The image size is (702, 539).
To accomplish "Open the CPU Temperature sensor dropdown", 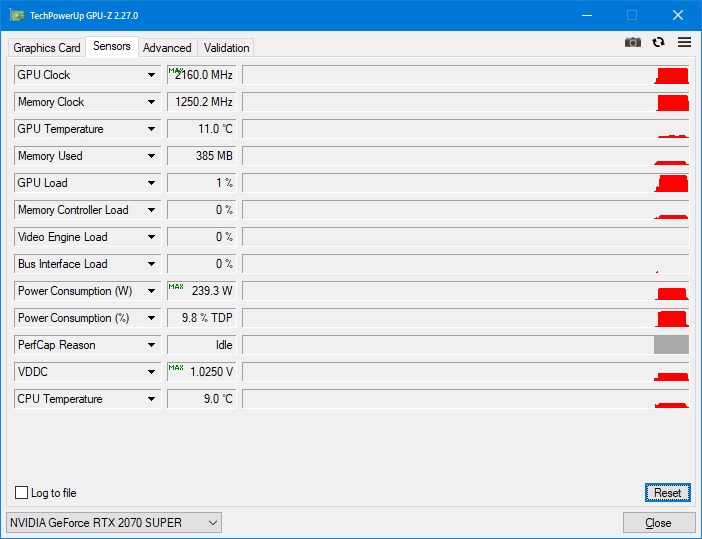I will [151, 398].
